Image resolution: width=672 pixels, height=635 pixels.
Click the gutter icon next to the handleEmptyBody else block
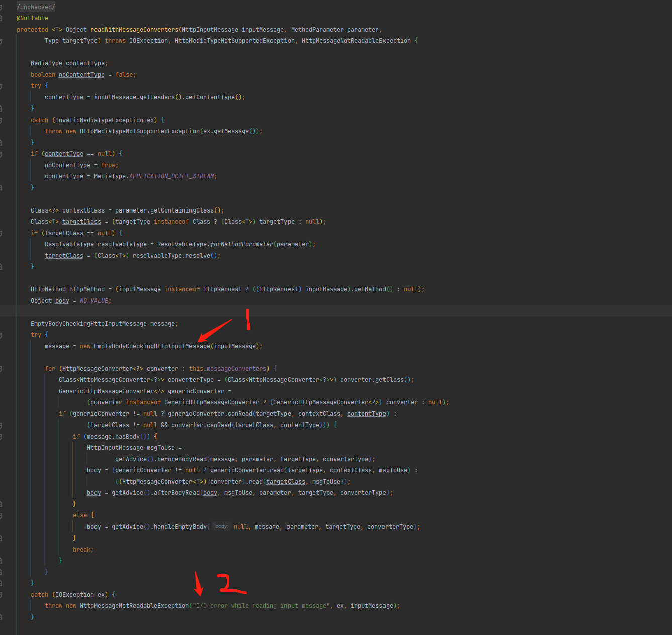[x=3, y=515]
